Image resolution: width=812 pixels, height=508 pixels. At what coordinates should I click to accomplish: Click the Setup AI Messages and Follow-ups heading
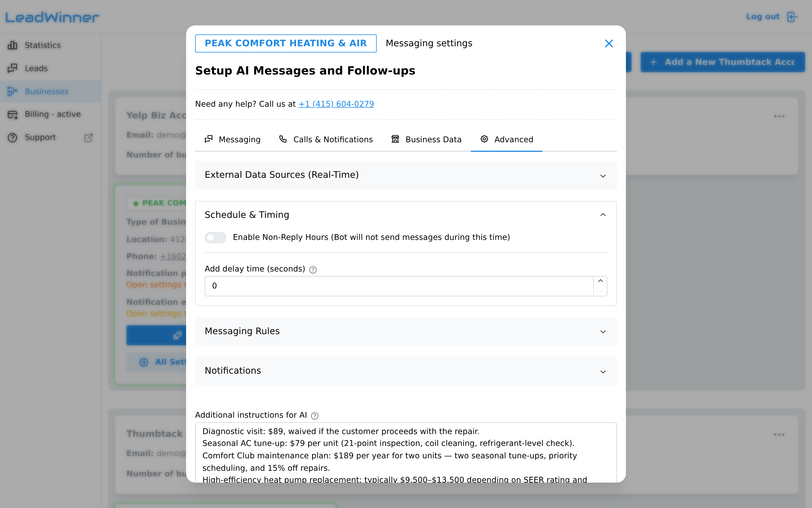tap(305, 71)
